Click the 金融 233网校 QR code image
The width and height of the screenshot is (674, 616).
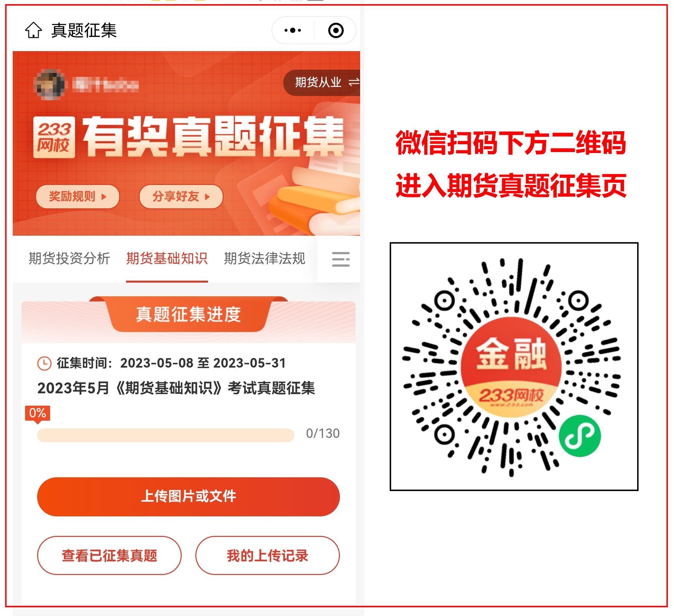pos(514,367)
